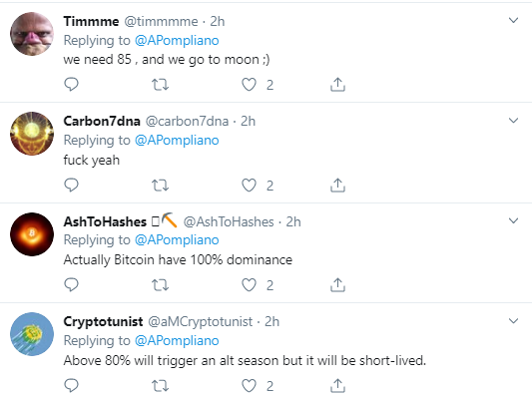
Task: Reply to Cryptotunist's alt season tweet
Action: [71, 385]
